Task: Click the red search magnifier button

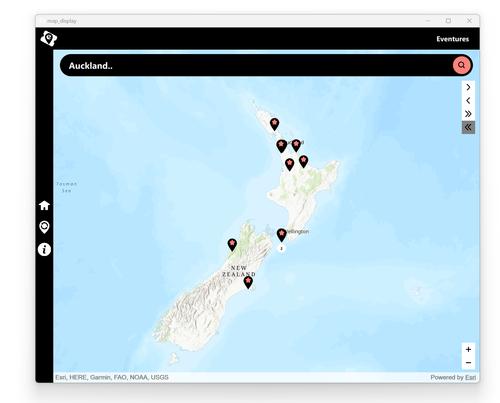Action: [461, 65]
